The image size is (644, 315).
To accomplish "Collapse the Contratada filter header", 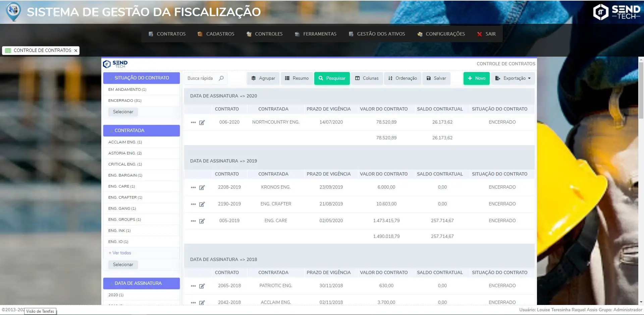I will tap(141, 131).
